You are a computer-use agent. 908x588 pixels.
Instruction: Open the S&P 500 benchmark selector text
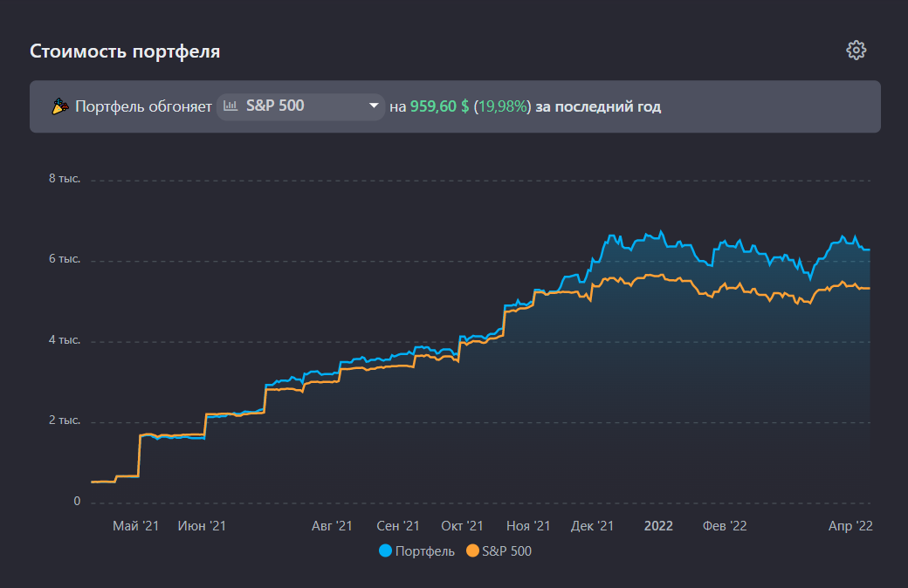click(275, 106)
